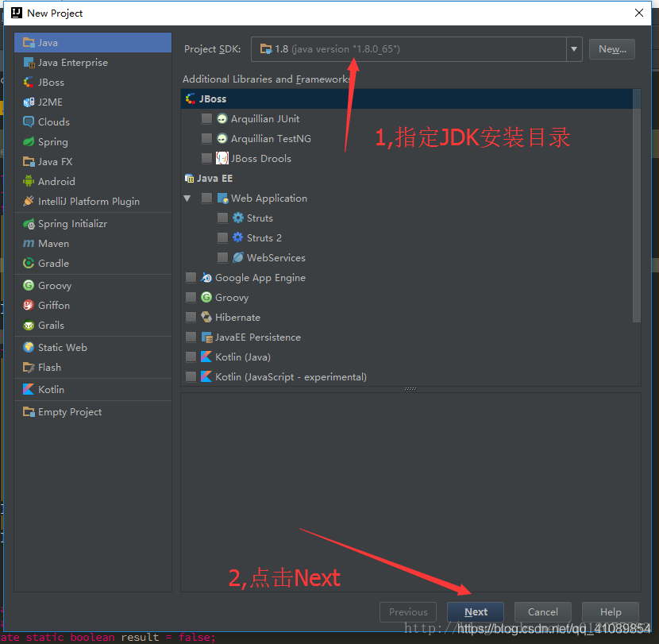The width and height of the screenshot is (659, 644).
Task: Click the 'JavaEE Persistence' label
Action: click(x=258, y=337)
